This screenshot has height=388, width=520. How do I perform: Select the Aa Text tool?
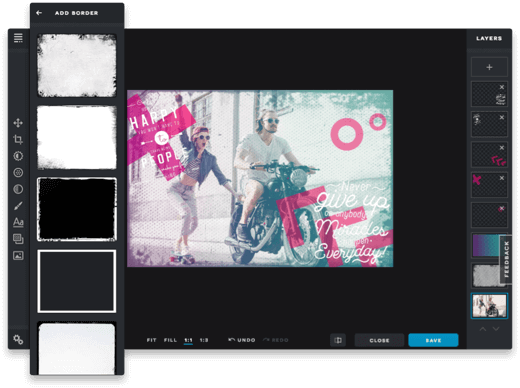[18, 222]
